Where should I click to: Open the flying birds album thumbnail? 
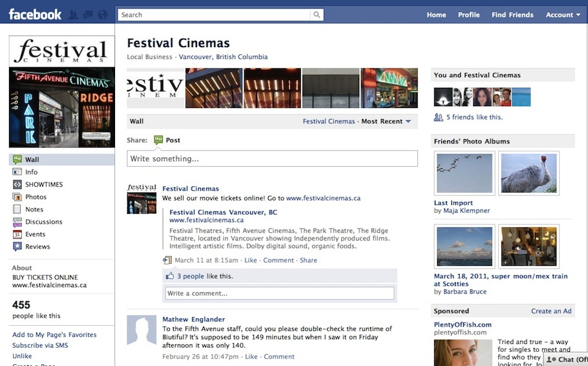[464, 173]
